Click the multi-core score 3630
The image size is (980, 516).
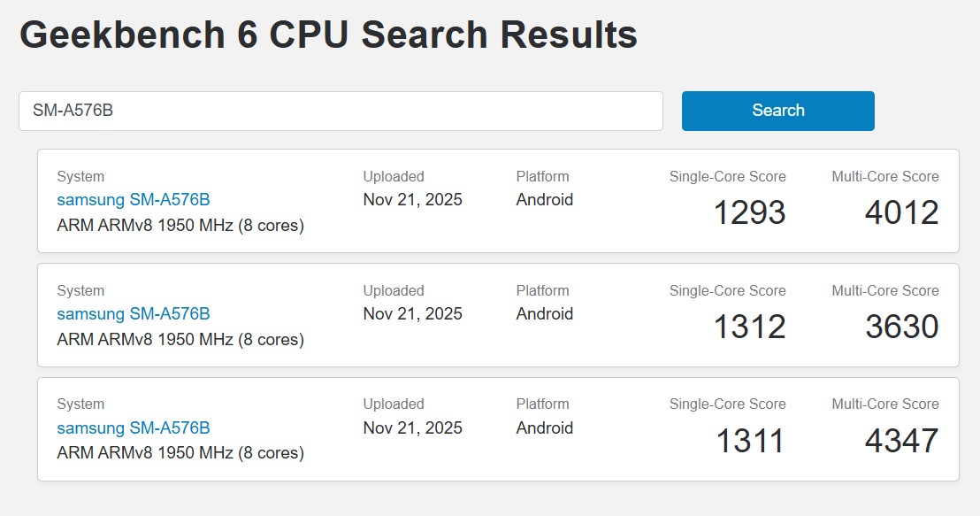(901, 327)
